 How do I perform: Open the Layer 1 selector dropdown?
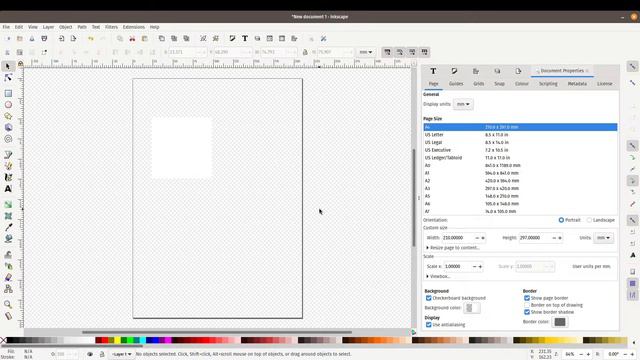122,354
